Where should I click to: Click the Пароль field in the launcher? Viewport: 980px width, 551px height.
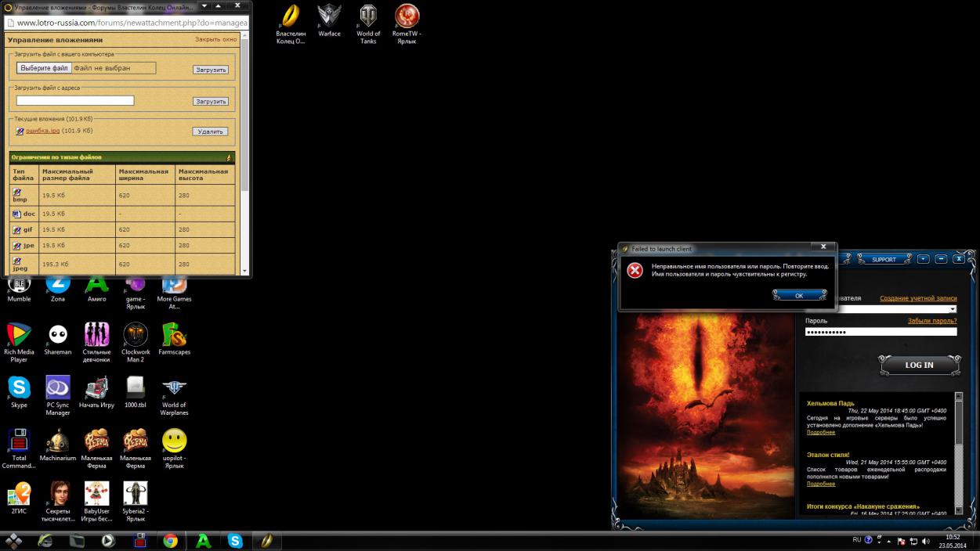coord(881,332)
